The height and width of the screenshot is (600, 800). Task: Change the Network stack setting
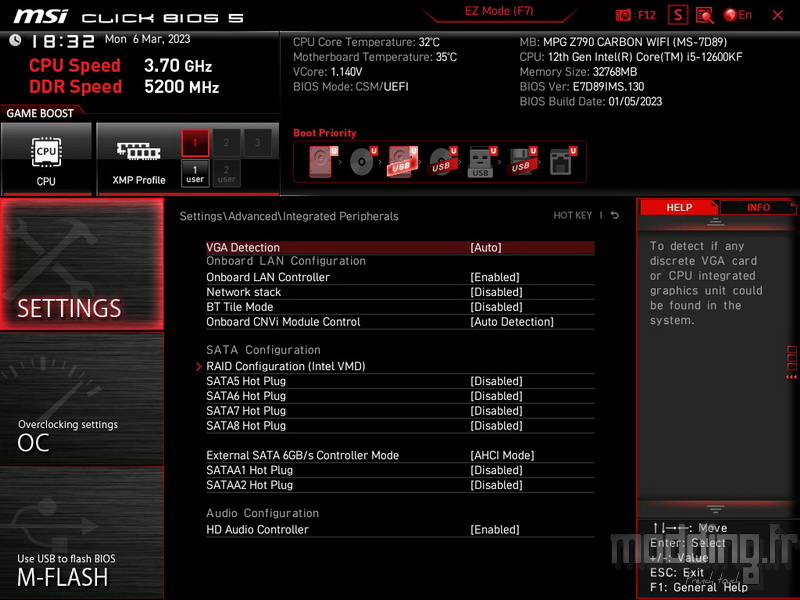pyautogui.click(x=400, y=292)
